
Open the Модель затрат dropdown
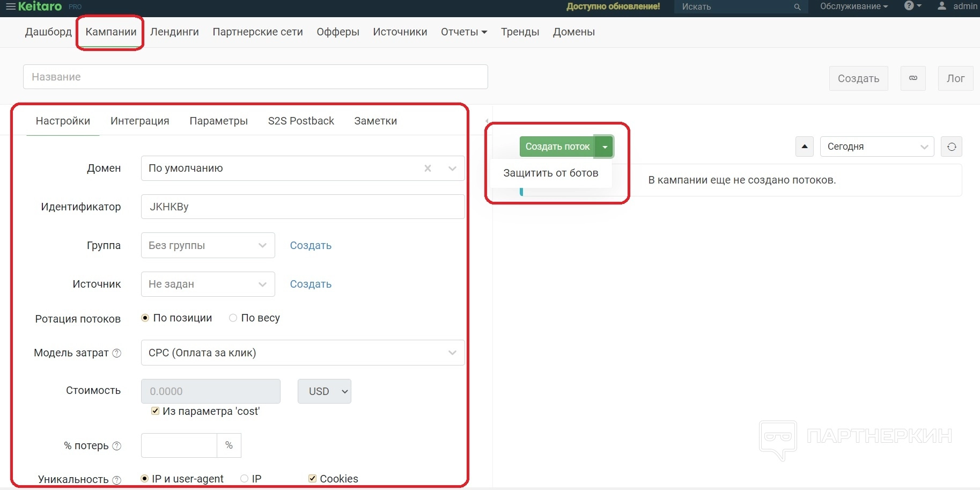303,353
